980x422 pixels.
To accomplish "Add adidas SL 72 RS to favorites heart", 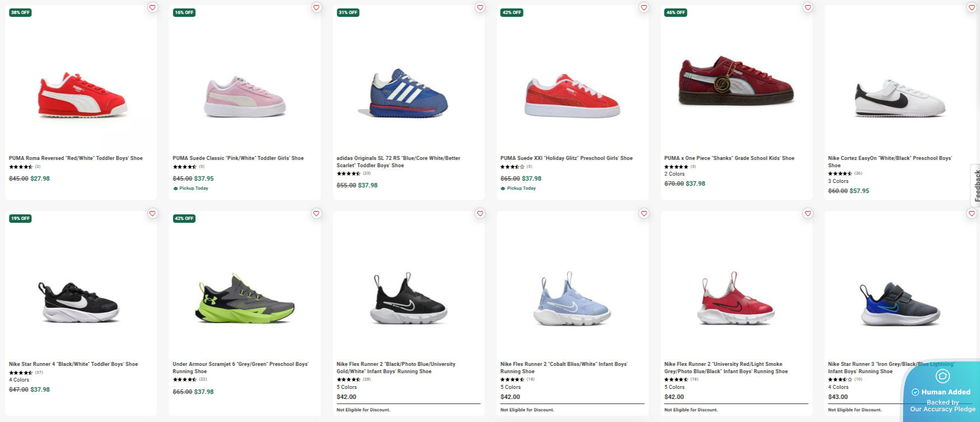I will [x=480, y=8].
